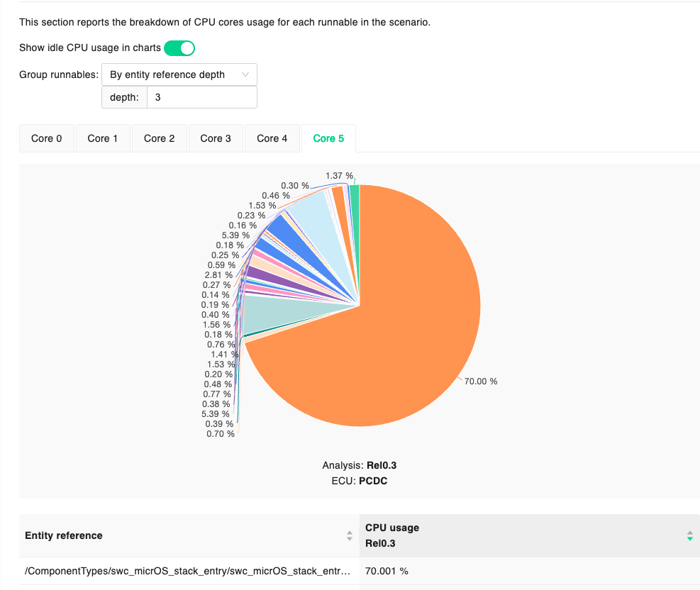The width and height of the screenshot is (700, 590).
Task: Click the 1.37 % label above pie
Action: (x=339, y=175)
